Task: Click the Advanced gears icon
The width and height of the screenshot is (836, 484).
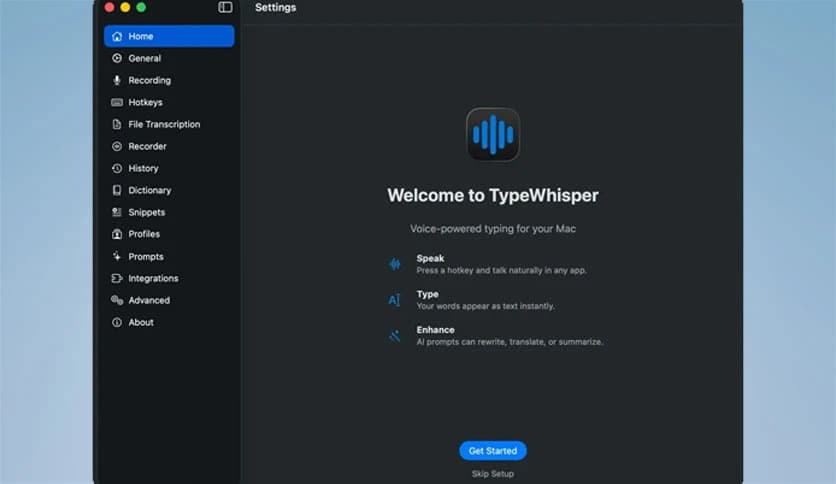Action: (117, 300)
